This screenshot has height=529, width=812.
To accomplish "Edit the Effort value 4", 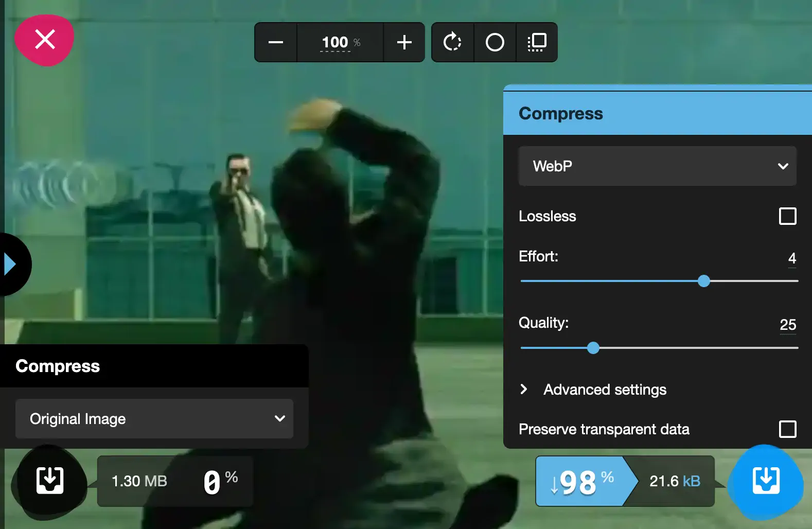I will (x=792, y=258).
